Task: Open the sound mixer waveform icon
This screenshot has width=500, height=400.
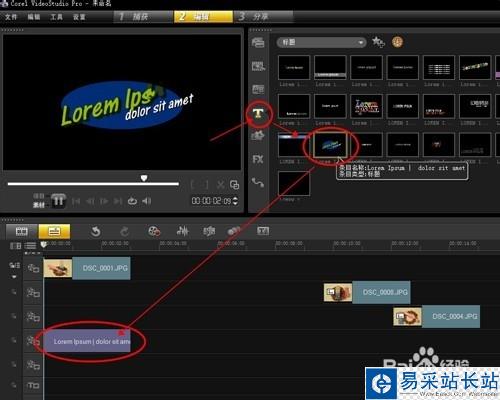Action: tap(182, 231)
